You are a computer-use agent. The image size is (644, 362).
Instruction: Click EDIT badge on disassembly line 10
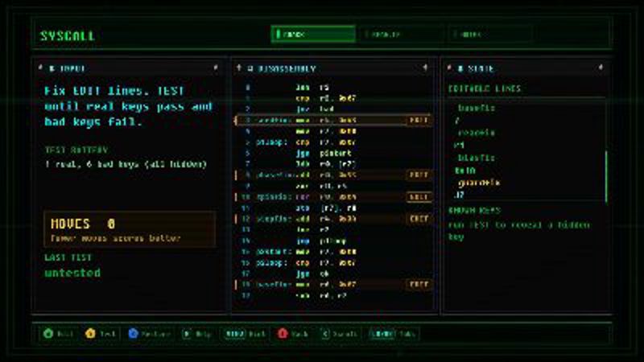pos(419,197)
